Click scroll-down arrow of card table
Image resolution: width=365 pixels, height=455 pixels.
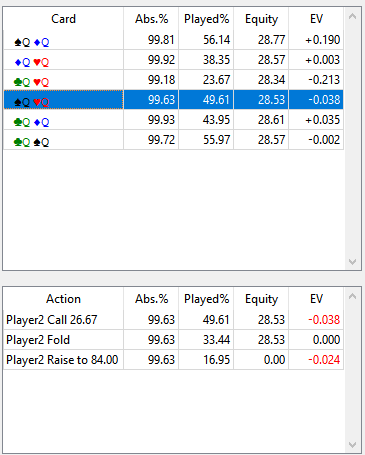[x=352, y=262]
